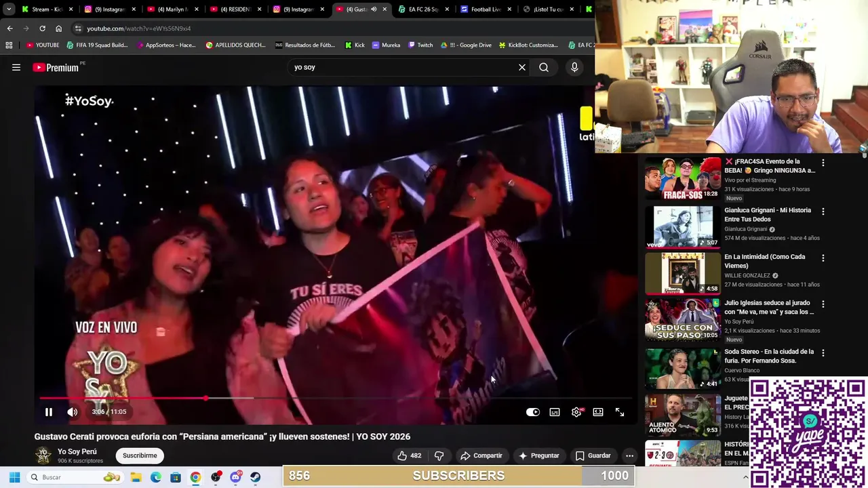Open Discord from taskbar
This screenshot has height=488, width=868.
[x=235, y=477]
